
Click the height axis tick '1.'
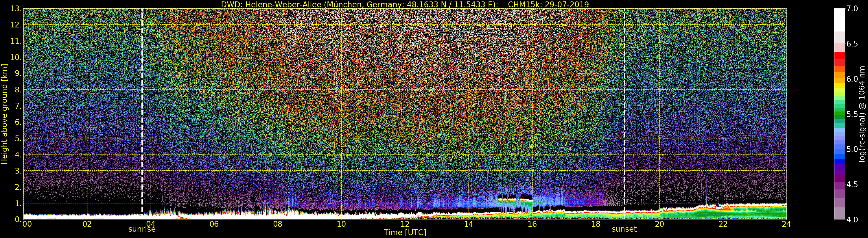pyautogui.click(x=18, y=203)
